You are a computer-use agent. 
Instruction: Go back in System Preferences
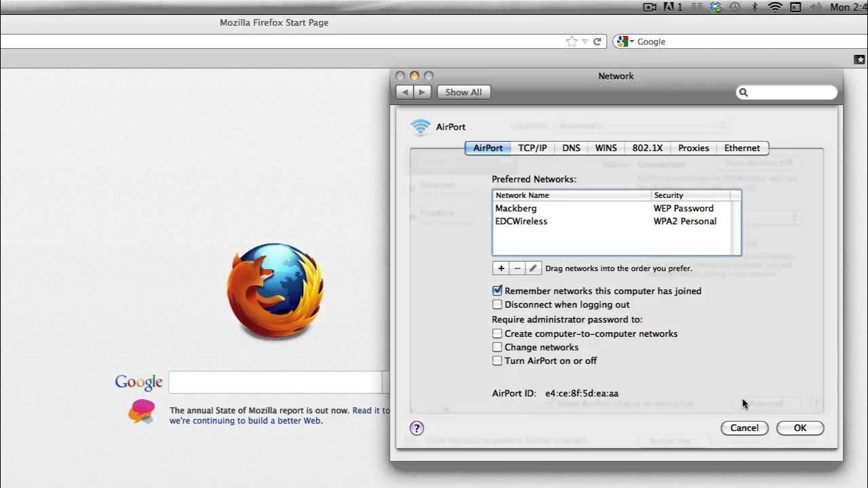point(405,92)
